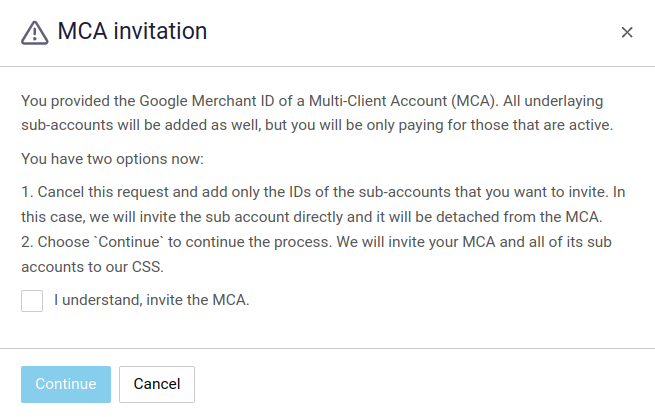Click the 'Multi-Client Account' phrase
The height and width of the screenshot is (417, 655).
378,101
